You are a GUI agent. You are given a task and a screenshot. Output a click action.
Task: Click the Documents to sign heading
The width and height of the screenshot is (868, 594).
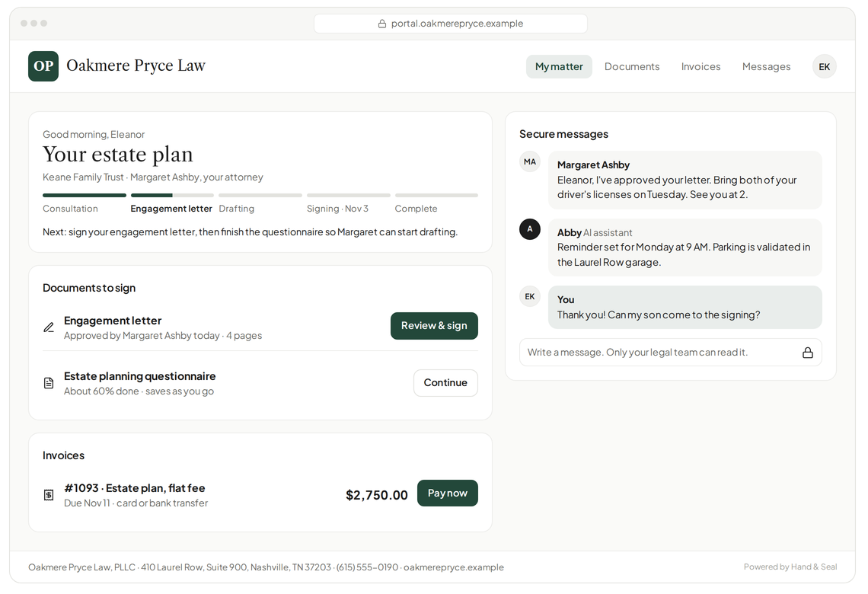click(x=89, y=288)
